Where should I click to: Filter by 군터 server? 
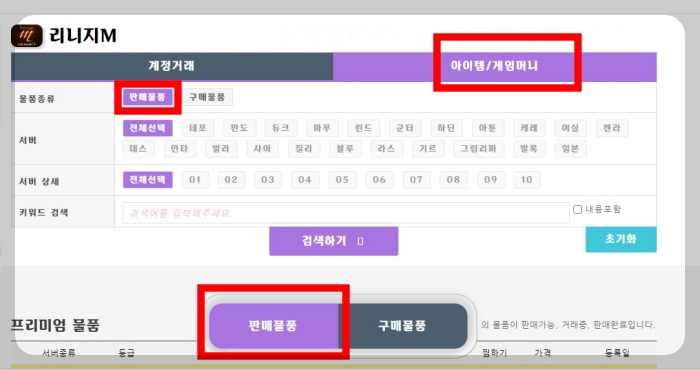[405, 128]
